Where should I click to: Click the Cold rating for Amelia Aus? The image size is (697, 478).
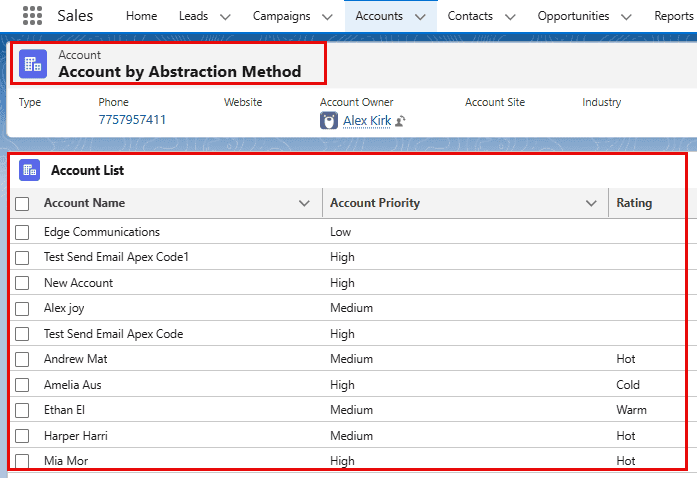628,385
